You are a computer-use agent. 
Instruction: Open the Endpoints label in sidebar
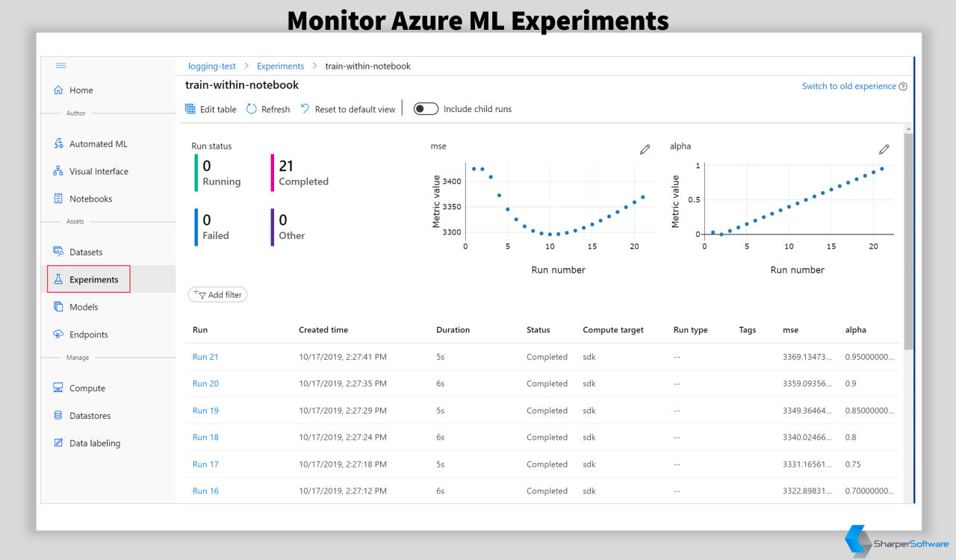point(89,335)
